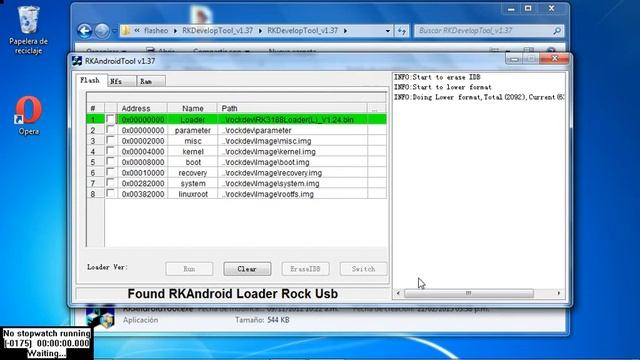Image resolution: width=640 pixels, height=360 pixels.
Task: Tick the checkbox for the parameter row
Action: [x=110, y=130]
